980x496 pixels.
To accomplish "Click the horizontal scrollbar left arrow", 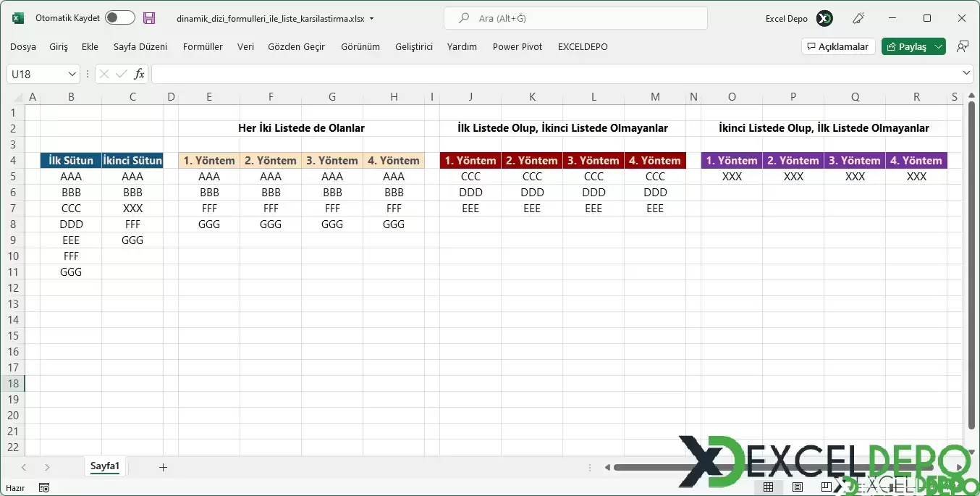I will 607,467.
